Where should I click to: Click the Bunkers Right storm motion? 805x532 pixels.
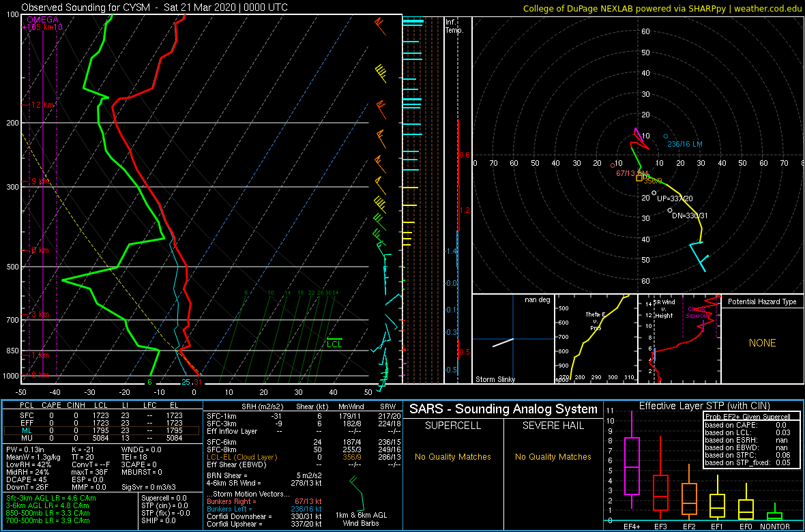264,501
